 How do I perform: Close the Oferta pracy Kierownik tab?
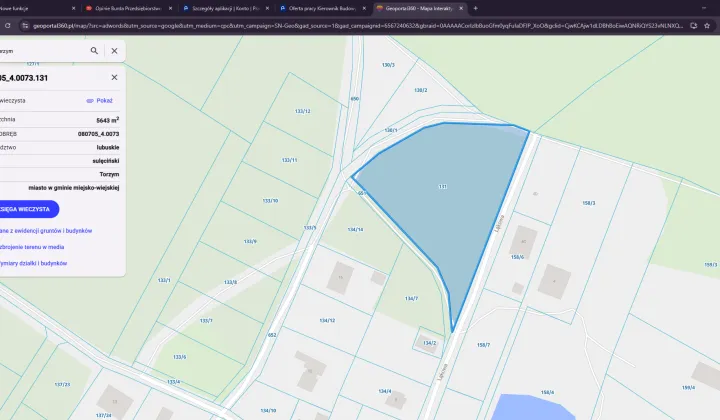click(366, 8)
